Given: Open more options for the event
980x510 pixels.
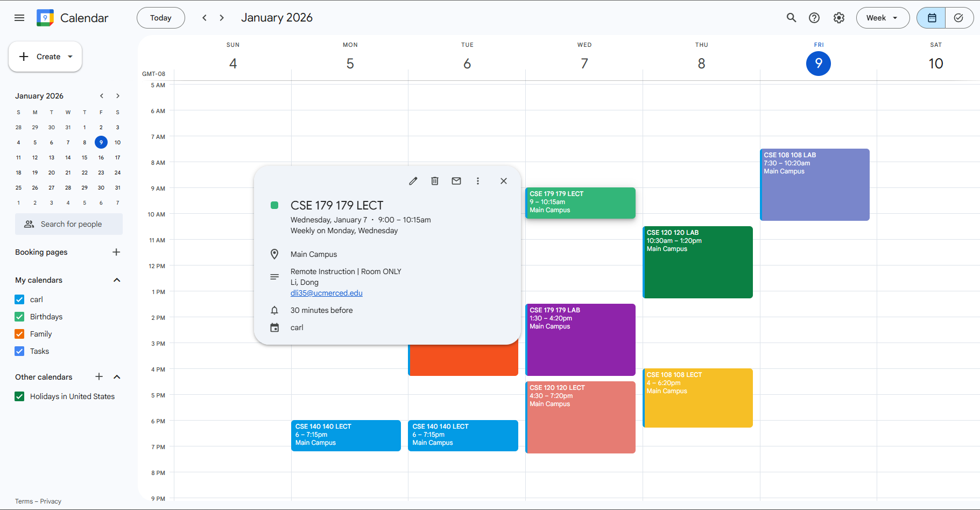Looking at the screenshot, I should point(477,180).
